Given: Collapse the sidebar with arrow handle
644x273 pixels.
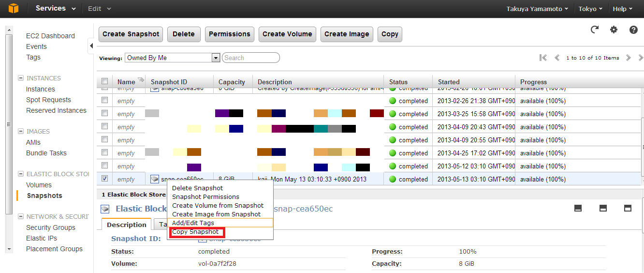Looking at the screenshot, I should [x=91, y=46].
